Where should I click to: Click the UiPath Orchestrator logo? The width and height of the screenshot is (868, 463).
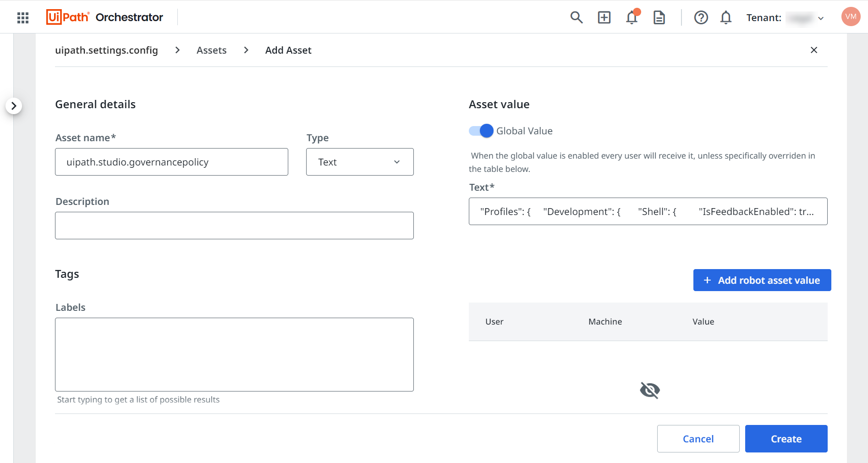(104, 17)
